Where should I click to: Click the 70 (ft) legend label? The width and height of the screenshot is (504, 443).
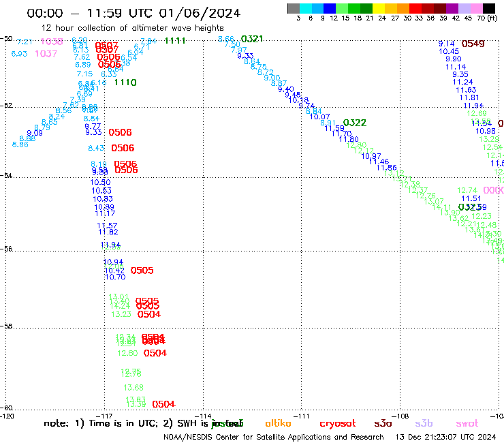pyautogui.click(x=487, y=18)
